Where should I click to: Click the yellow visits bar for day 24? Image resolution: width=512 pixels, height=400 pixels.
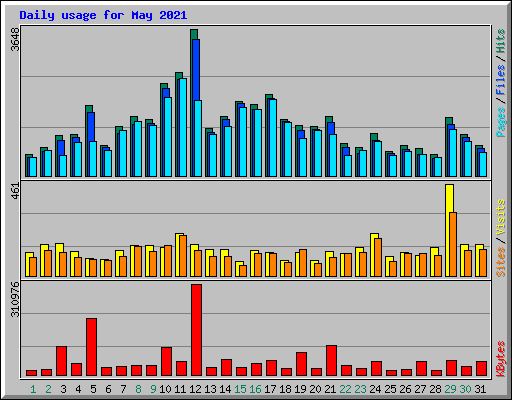coord(374,255)
